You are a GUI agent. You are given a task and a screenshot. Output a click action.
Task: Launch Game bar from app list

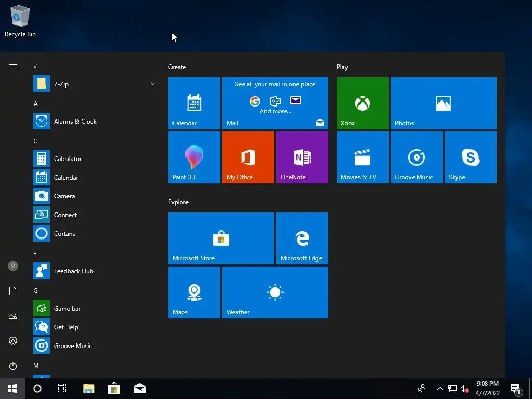tap(95, 308)
